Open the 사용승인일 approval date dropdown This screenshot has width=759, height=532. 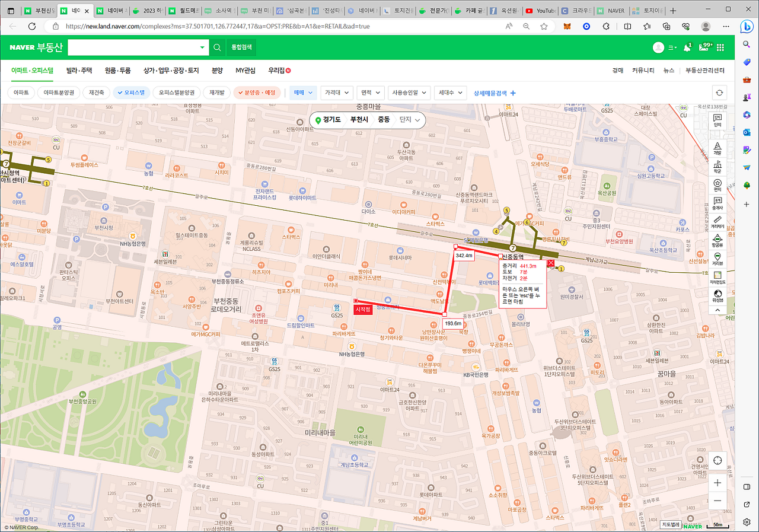pyautogui.click(x=409, y=93)
